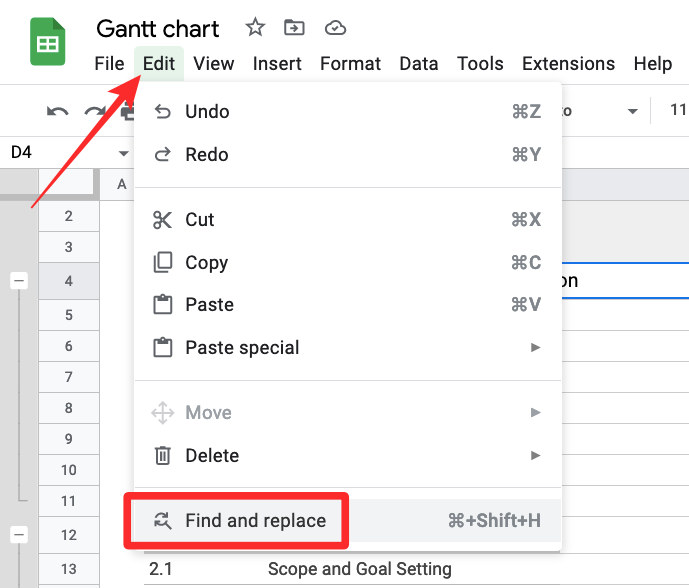Select row 8 header
The width and height of the screenshot is (689, 588).
(x=69, y=408)
